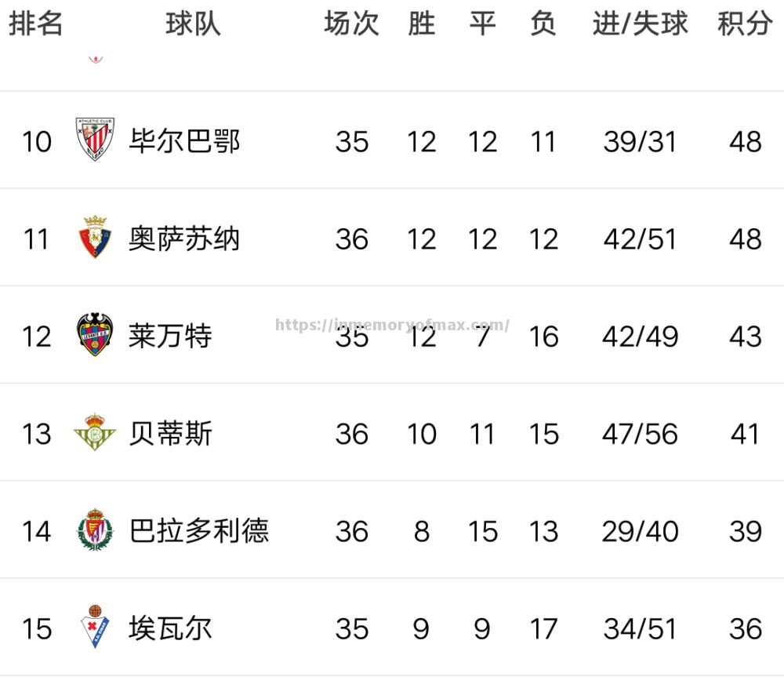Open the 贝蒂斯 team name
The width and height of the screenshot is (784, 677).
click(170, 433)
